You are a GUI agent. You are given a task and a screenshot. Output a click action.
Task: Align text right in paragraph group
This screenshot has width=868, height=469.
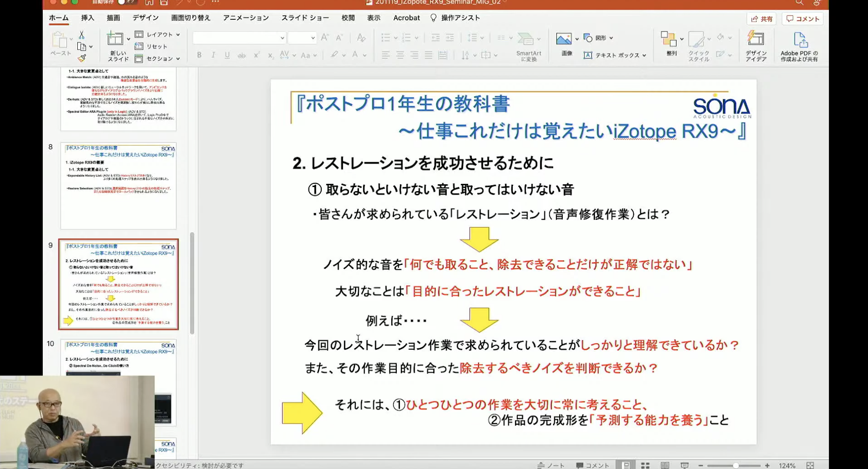coord(414,55)
